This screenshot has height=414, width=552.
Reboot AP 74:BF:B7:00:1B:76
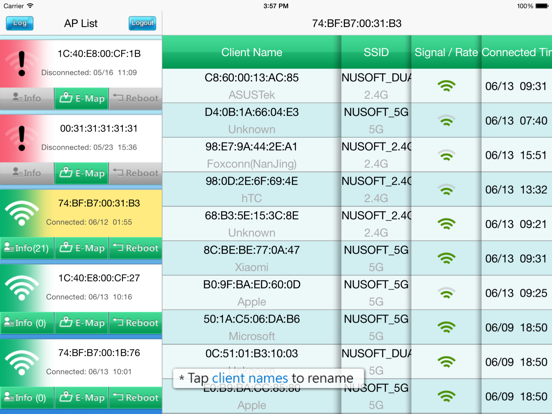point(136,398)
